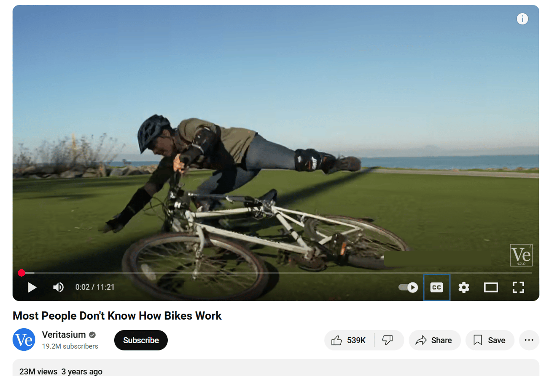Turn on closed captions with CC button
The image size is (549, 392).
[x=437, y=287]
